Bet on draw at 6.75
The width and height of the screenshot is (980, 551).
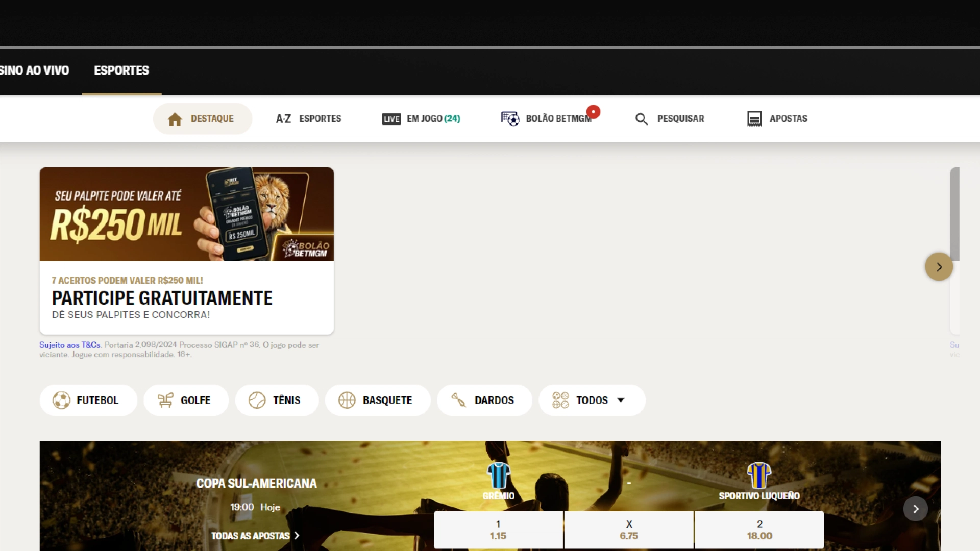pos(629,530)
